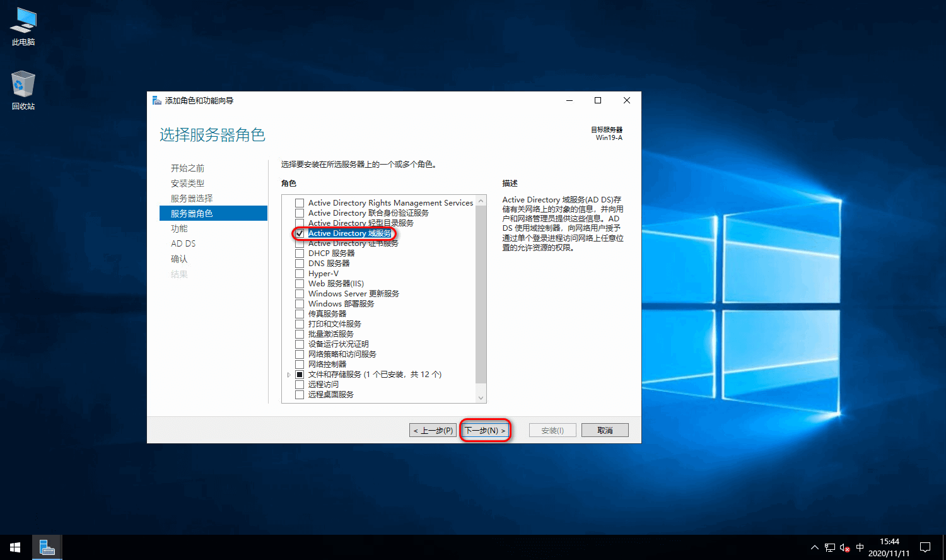The width and height of the screenshot is (946, 560).
Task: Open the Windows Start menu
Action: pyautogui.click(x=15, y=547)
